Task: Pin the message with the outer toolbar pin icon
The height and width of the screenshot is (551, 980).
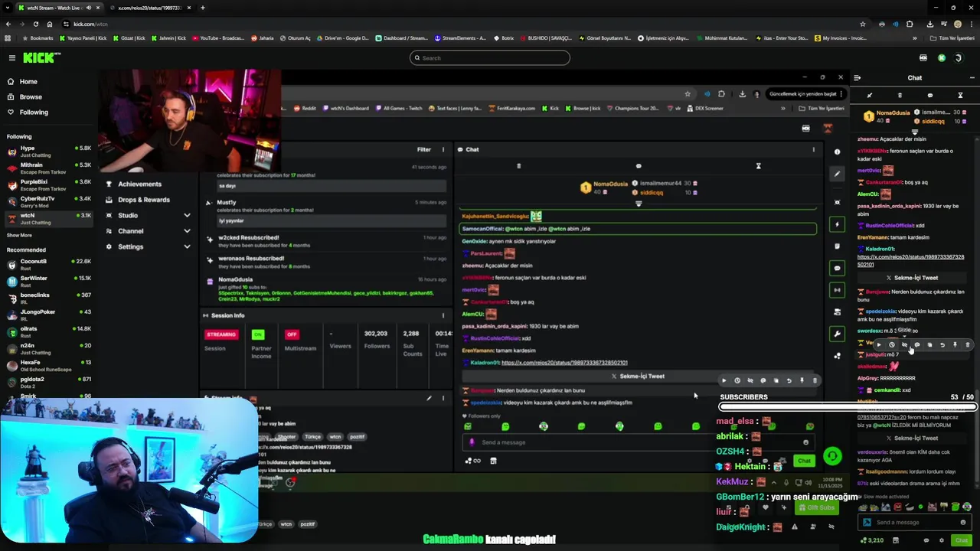Action: point(955,345)
